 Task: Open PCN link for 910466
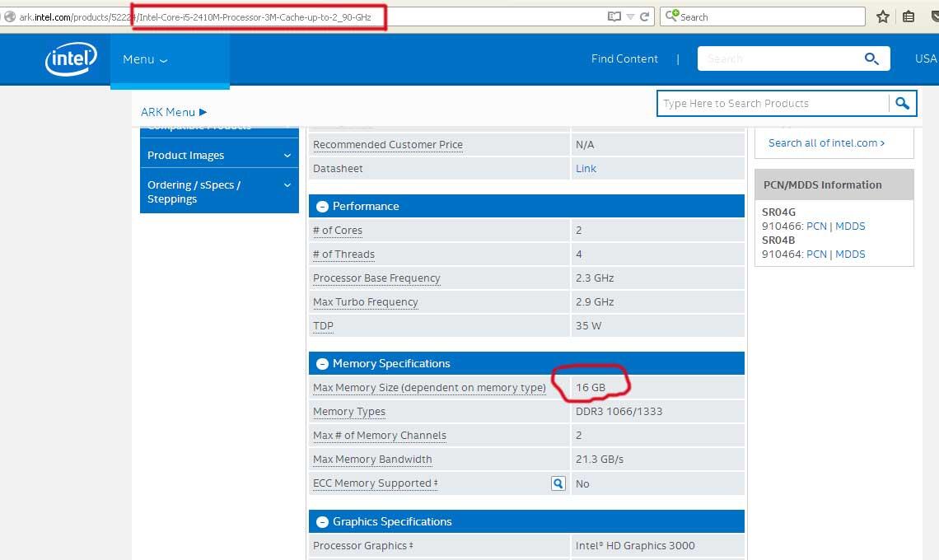click(816, 226)
